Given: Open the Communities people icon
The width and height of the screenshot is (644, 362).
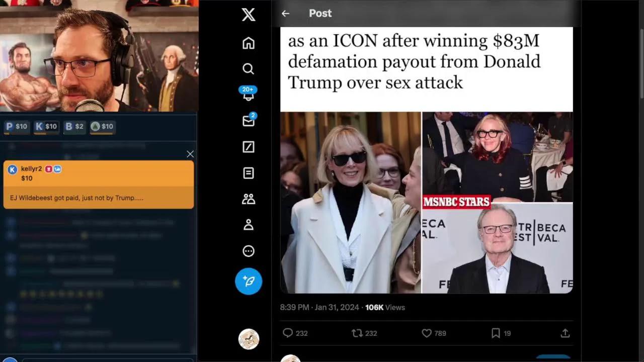Looking at the screenshot, I should pyautogui.click(x=248, y=199).
